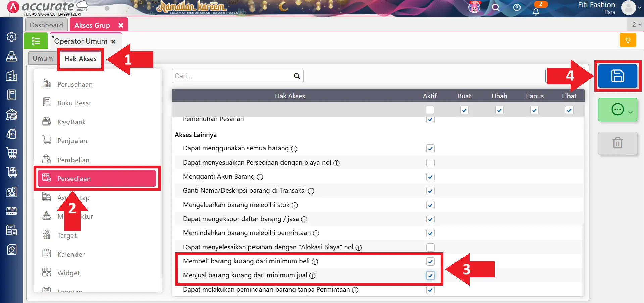644x303 pixels.
Task: Switch to the Dashboard tab
Action: click(46, 25)
